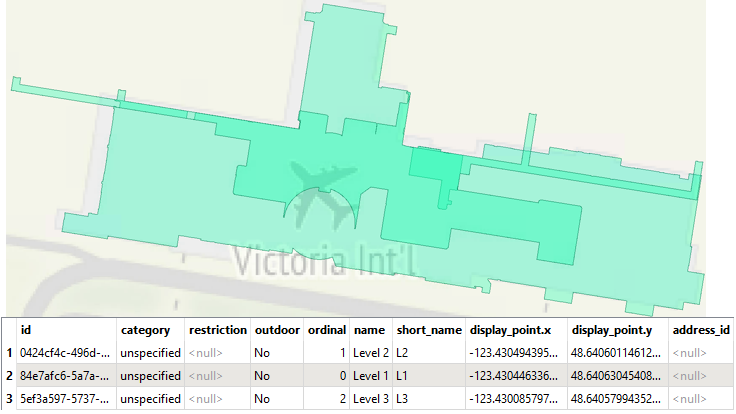Select ordinal cell with value 2
Viewport: 736px width, 414px height.
(326, 399)
